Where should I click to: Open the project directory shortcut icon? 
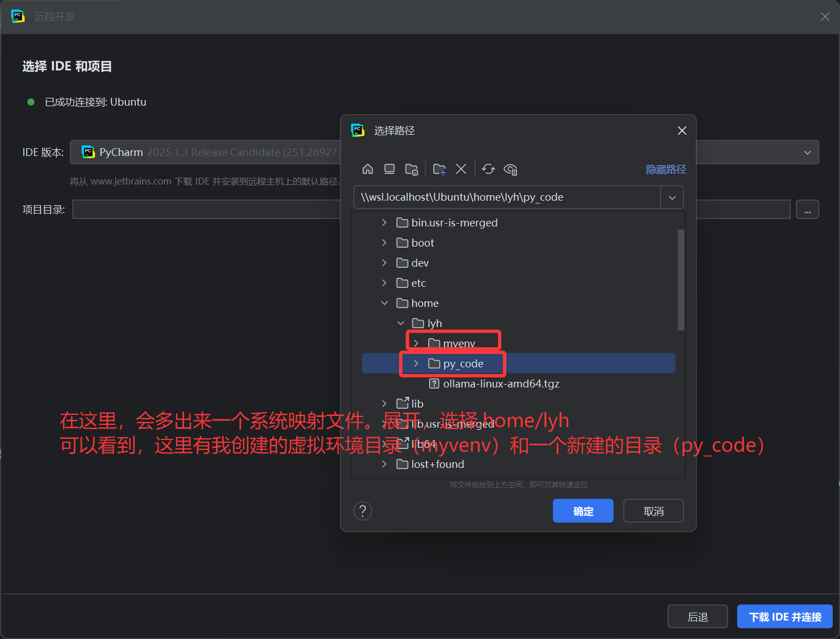click(x=412, y=169)
